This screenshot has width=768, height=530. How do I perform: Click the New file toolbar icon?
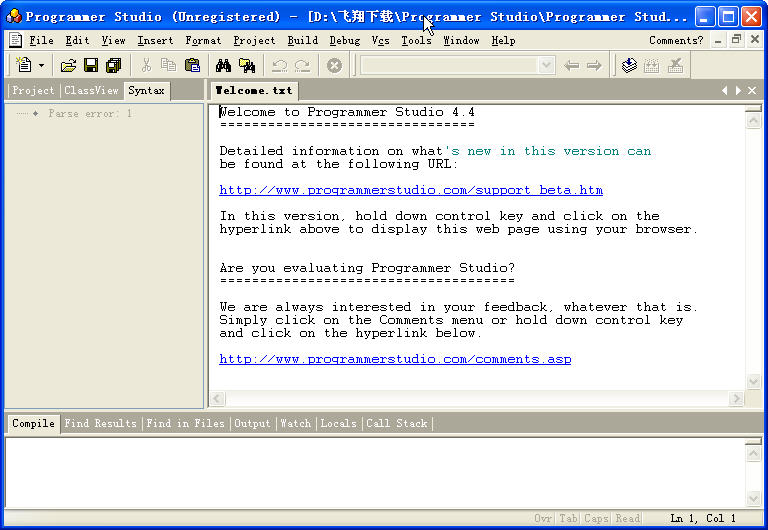coord(24,66)
